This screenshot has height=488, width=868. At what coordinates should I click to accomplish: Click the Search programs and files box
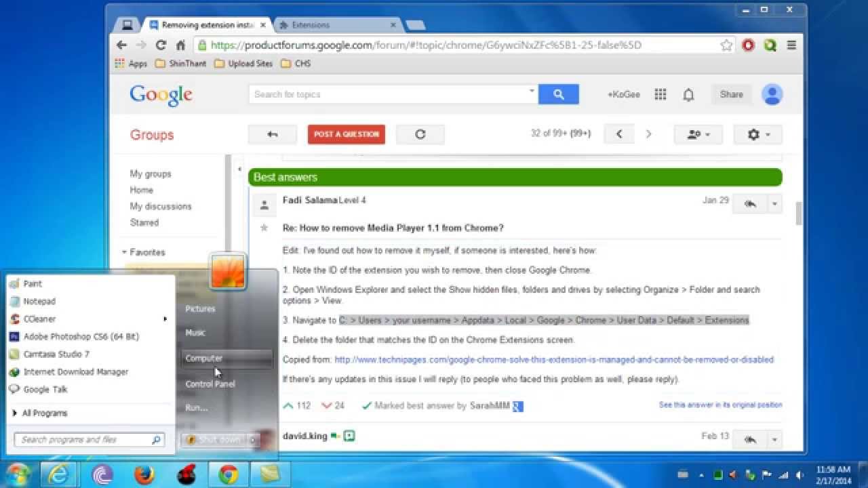pos(89,440)
